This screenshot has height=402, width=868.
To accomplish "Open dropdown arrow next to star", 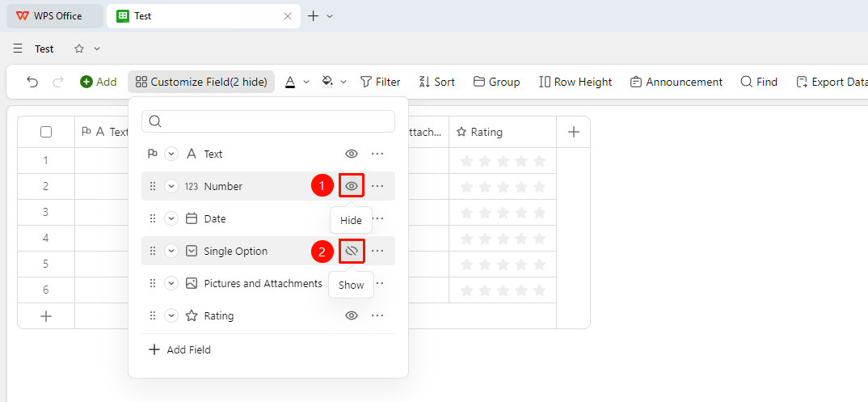I will click(x=98, y=49).
